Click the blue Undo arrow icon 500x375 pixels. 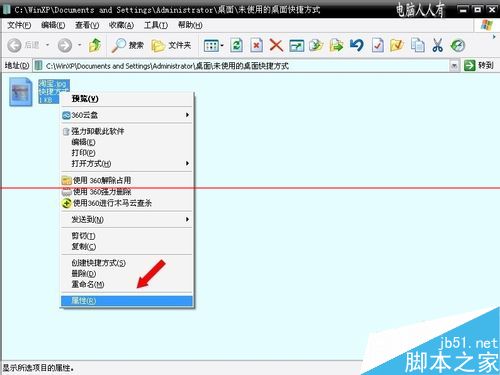[357, 45]
